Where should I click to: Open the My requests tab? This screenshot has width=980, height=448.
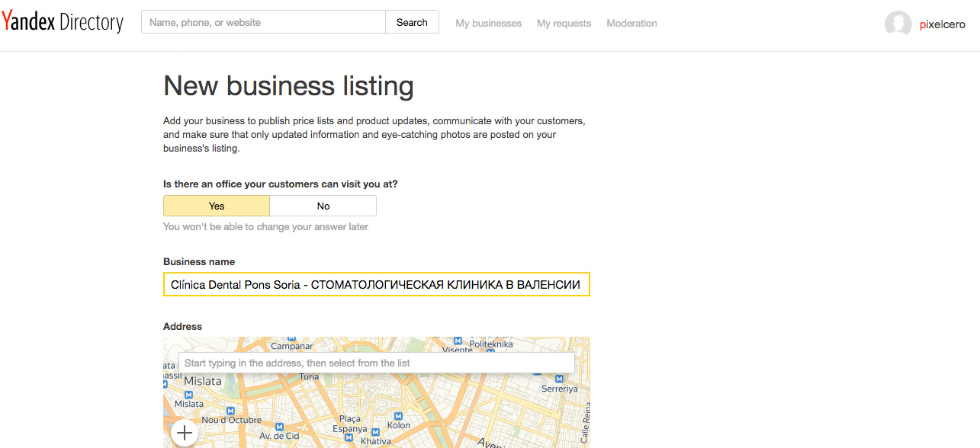tap(564, 24)
